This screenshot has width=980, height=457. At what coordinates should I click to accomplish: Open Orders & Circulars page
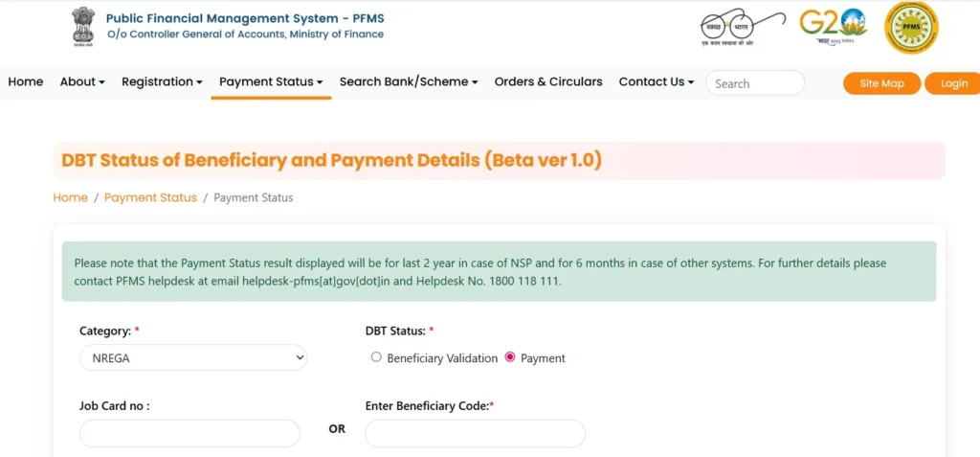click(548, 82)
